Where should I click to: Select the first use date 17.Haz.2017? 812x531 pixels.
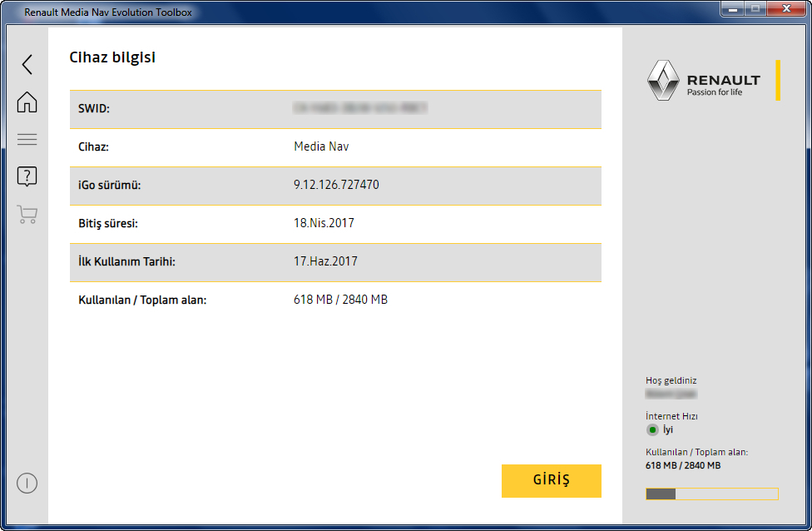pyautogui.click(x=325, y=261)
